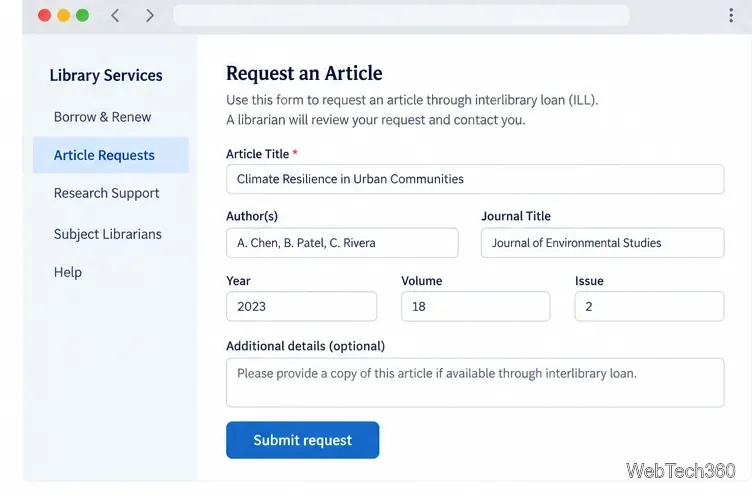Click the browser forward arrow
Viewport: 752px width, 496px height.
(150, 15)
